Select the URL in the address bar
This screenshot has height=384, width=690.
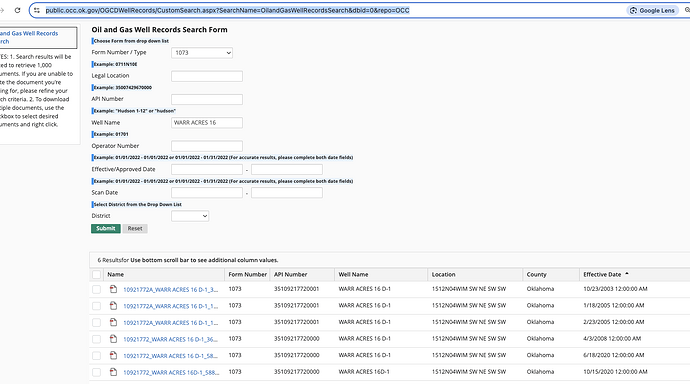coord(227,10)
